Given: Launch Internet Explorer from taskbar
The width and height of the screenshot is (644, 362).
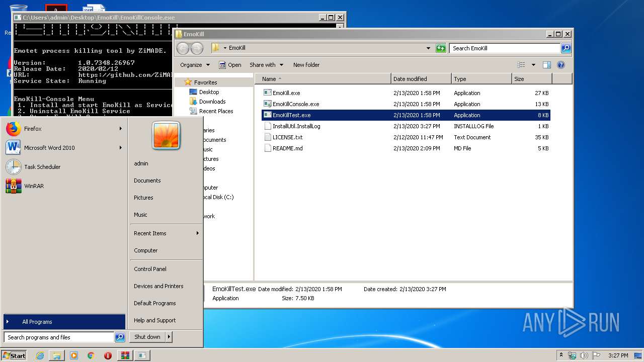Looking at the screenshot, I should [40, 355].
